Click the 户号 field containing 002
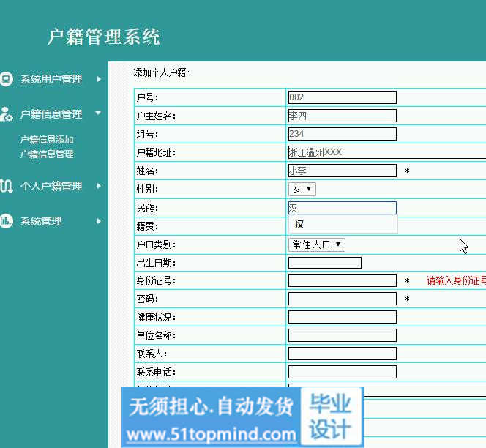 pyautogui.click(x=343, y=97)
